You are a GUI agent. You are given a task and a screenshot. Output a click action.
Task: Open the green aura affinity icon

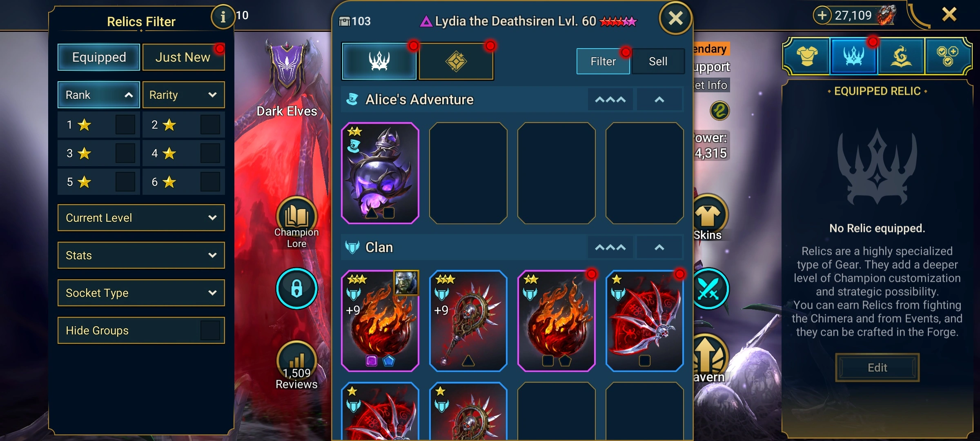point(719,111)
